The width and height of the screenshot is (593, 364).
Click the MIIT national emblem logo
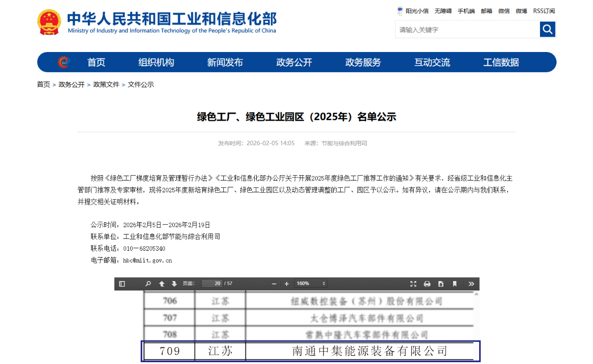[49, 22]
